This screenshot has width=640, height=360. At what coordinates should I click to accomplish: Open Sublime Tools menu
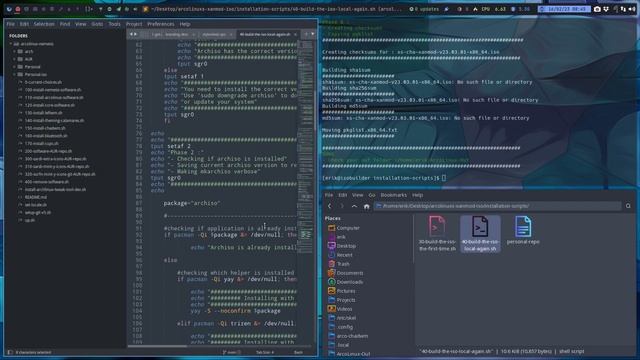[x=114, y=24]
